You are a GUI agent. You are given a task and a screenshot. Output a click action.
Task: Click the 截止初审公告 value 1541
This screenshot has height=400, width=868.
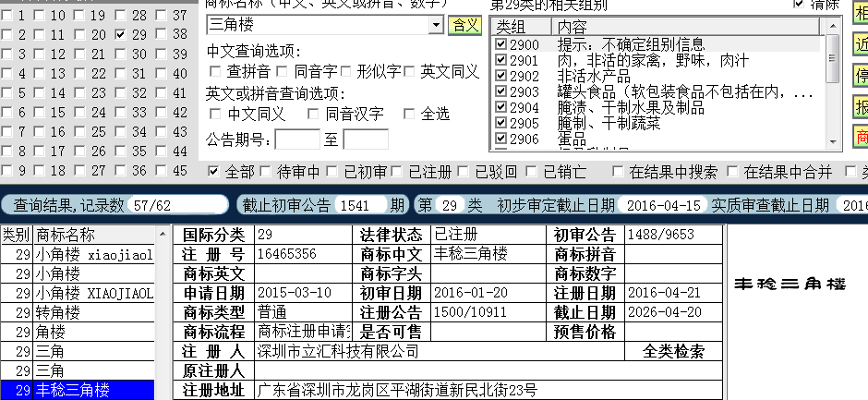tap(360, 205)
